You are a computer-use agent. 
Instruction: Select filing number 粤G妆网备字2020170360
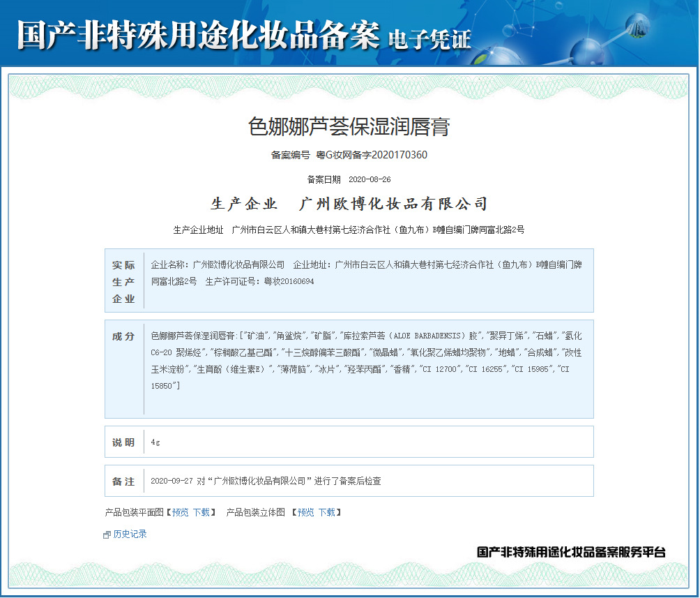tap(372, 155)
